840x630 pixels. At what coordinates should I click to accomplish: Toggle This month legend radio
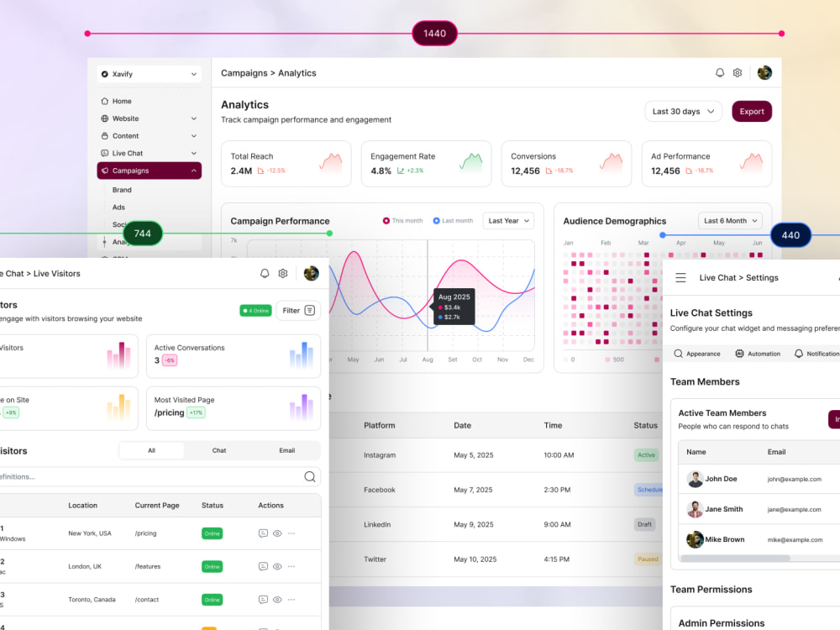pyautogui.click(x=386, y=221)
